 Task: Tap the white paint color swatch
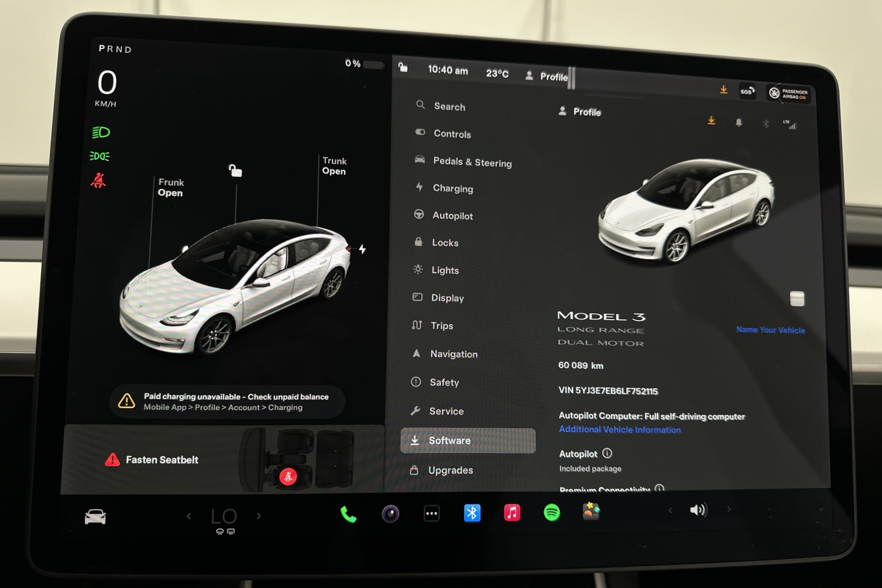(x=797, y=299)
